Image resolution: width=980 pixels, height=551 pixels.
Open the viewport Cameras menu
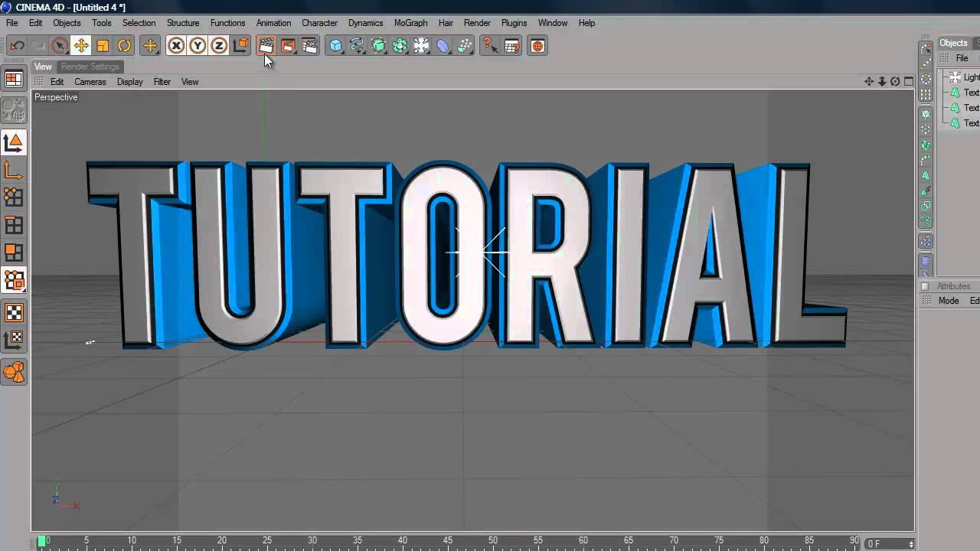[90, 82]
